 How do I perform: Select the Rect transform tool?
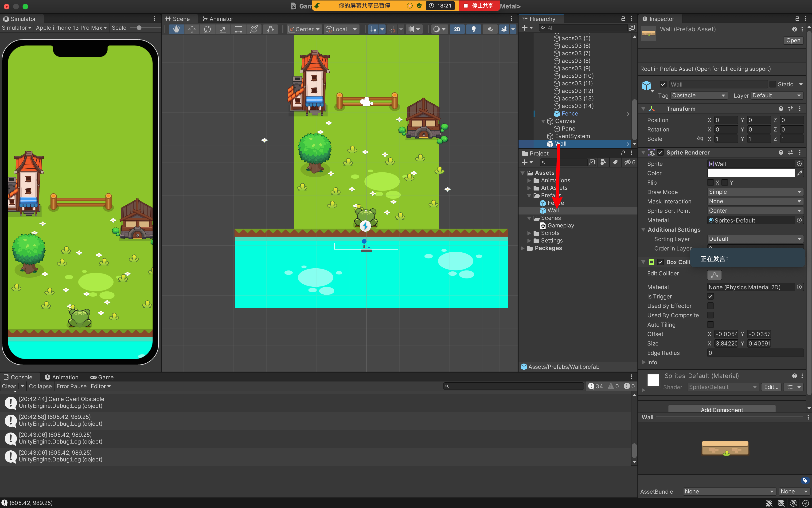(238, 29)
